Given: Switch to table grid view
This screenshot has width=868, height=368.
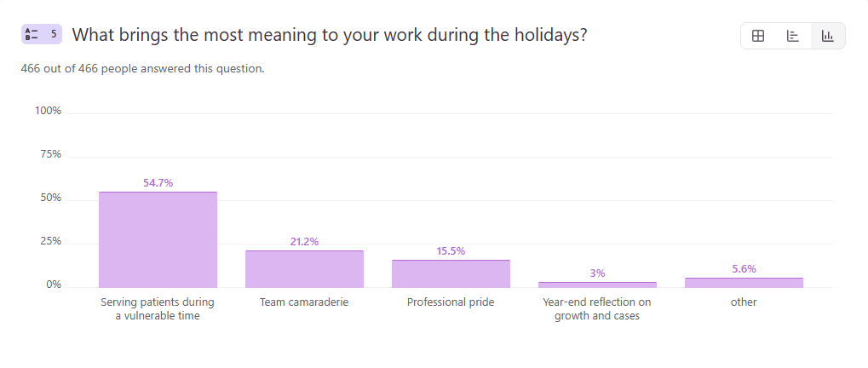Looking at the screenshot, I should pos(758,36).
